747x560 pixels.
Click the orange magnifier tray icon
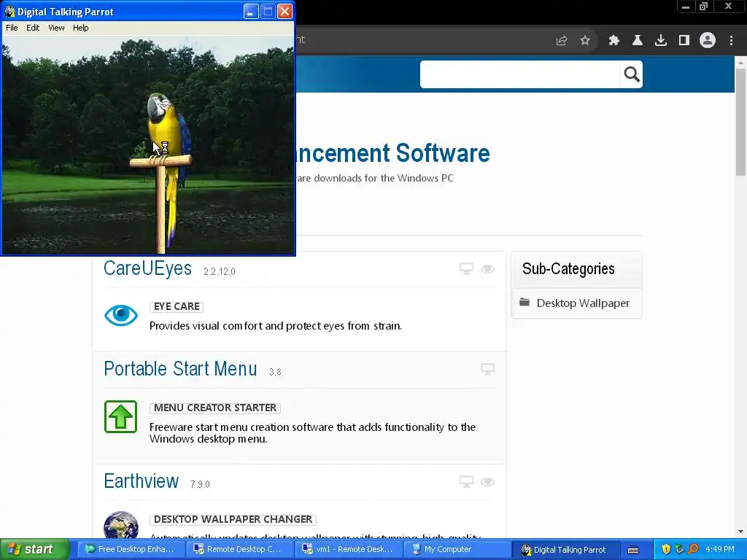point(693,549)
